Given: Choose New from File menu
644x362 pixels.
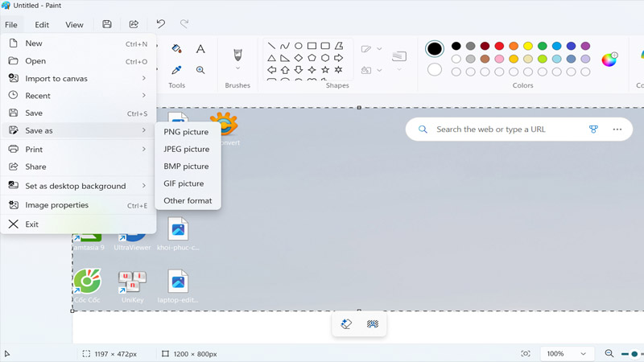Looking at the screenshot, I should pos(78,43).
